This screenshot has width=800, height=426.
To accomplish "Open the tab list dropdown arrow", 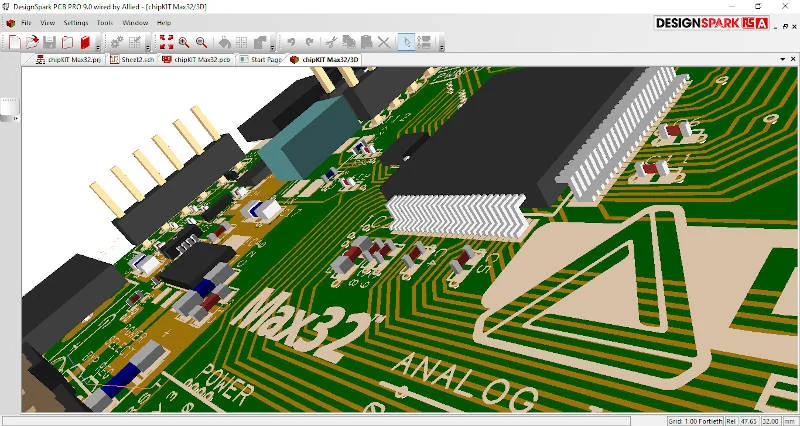I will point(783,60).
